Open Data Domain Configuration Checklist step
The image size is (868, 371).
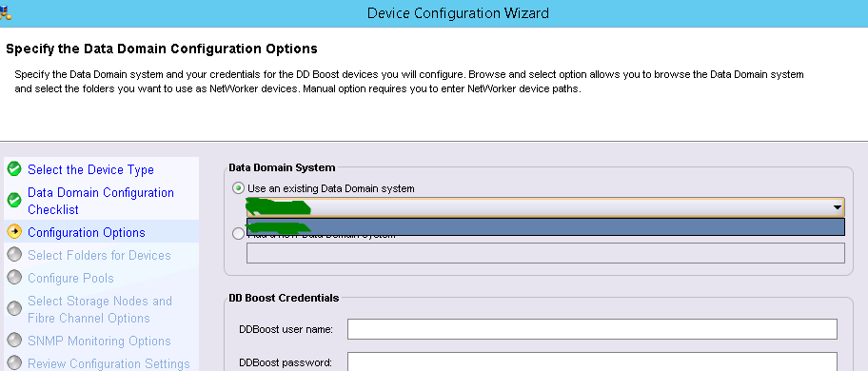[x=101, y=202]
